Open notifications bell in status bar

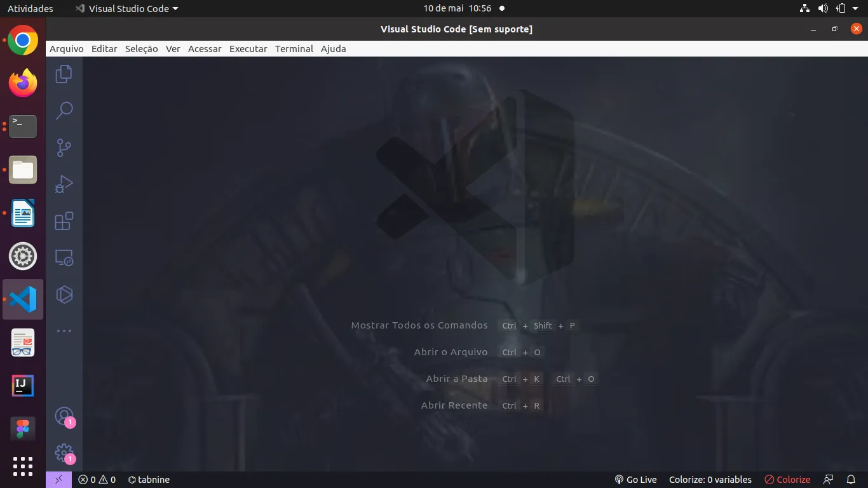[851, 480]
